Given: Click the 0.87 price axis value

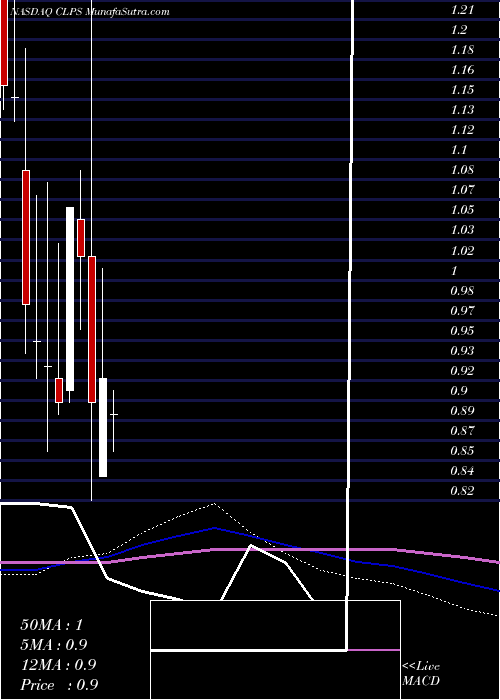Looking at the screenshot, I should point(462,431).
